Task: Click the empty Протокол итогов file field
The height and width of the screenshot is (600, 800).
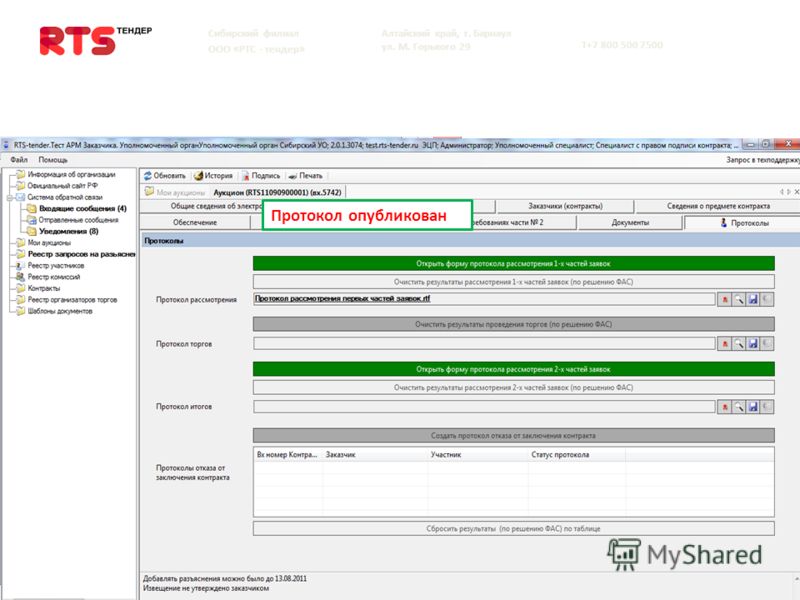Action: point(484,407)
